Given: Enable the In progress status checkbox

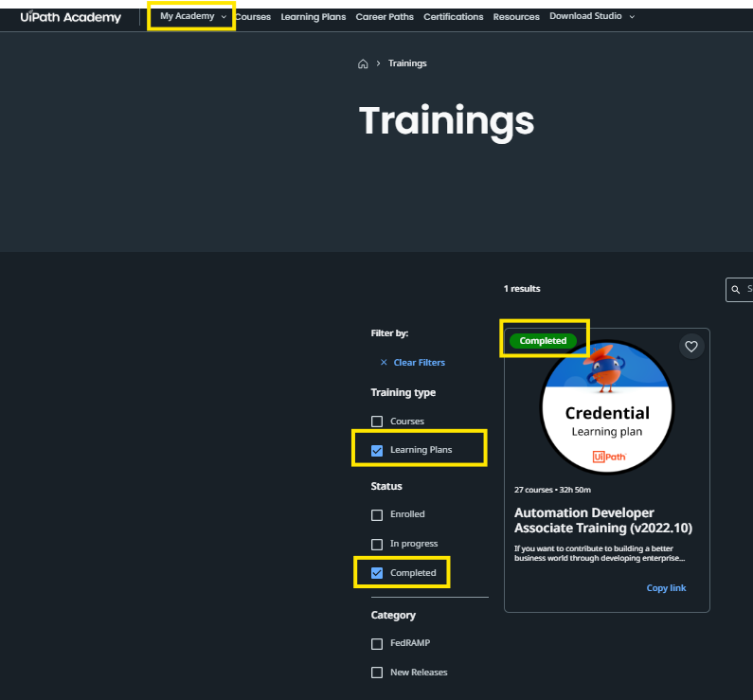Looking at the screenshot, I should coord(377,544).
